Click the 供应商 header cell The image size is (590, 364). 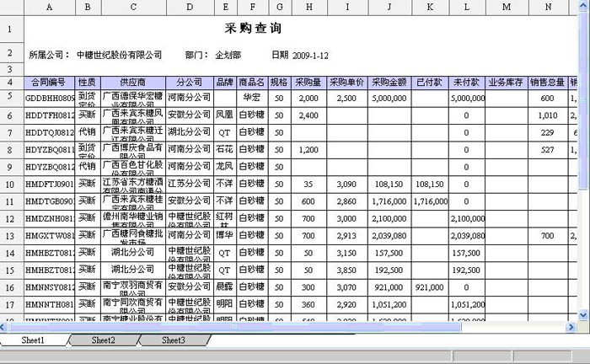coord(133,83)
